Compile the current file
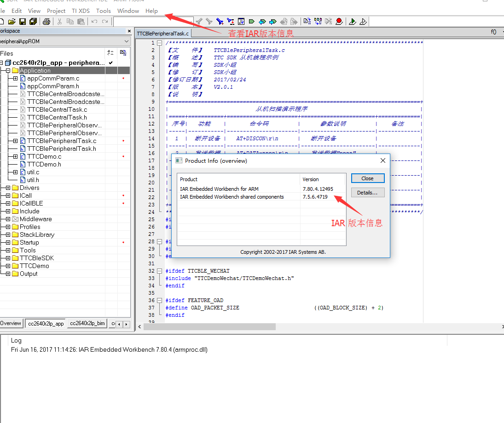The height and width of the screenshot is (423, 504). tap(307, 22)
